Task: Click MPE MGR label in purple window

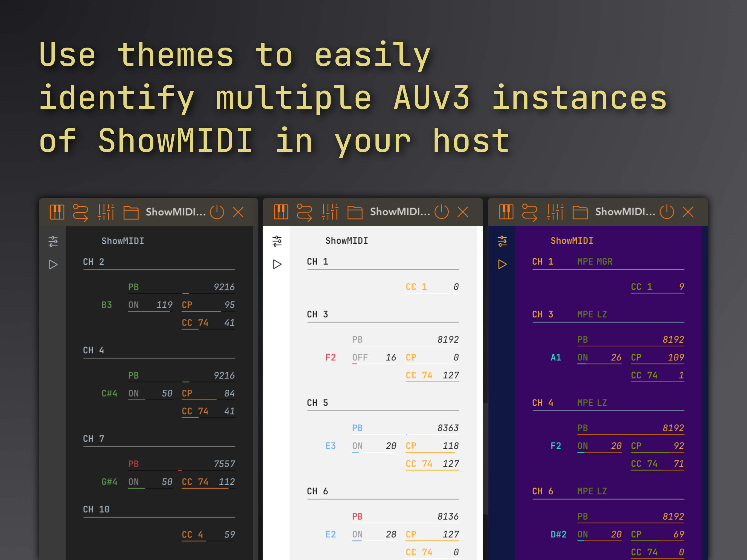Action: (x=595, y=262)
